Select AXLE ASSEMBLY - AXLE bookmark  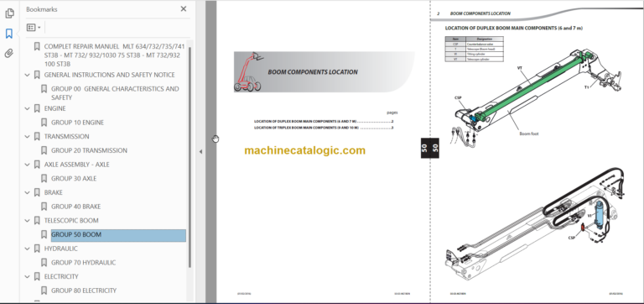click(77, 165)
